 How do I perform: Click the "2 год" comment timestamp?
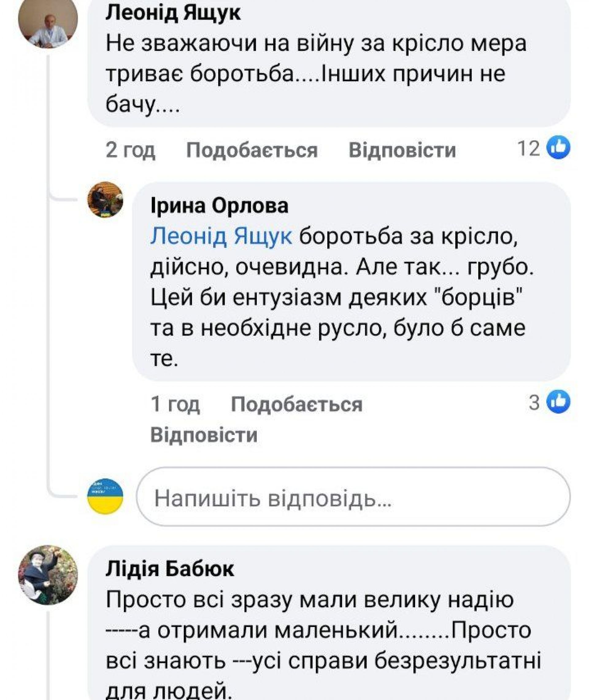[x=130, y=150]
